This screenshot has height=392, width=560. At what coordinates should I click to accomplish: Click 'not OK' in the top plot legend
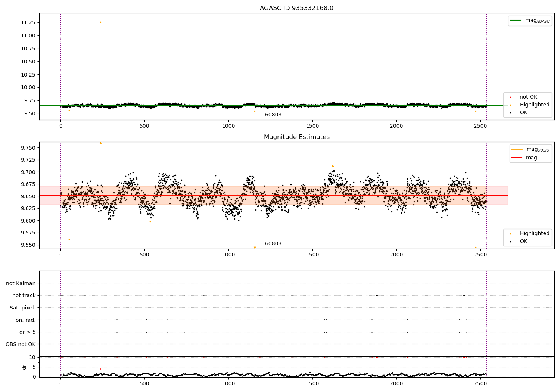pyautogui.click(x=528, y=97)
